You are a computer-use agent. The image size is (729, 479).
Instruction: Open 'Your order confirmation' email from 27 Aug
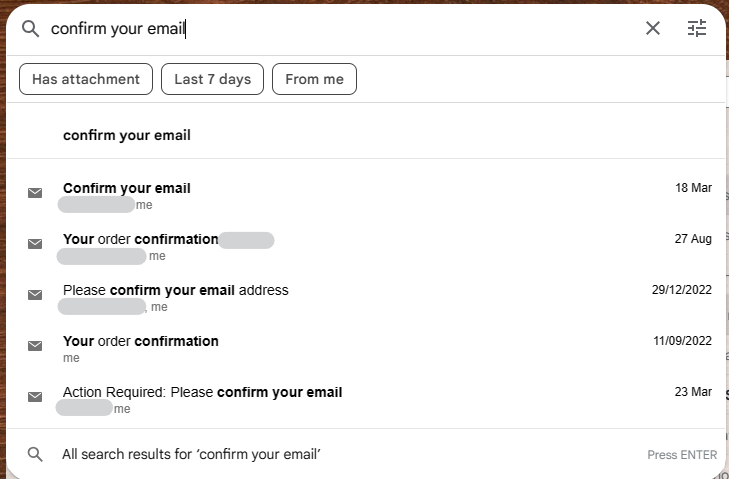click(x=140, y=239)
